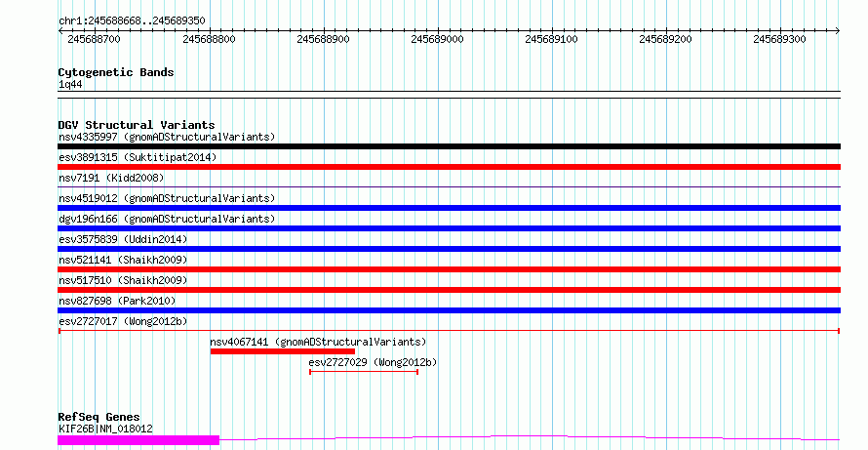Open the esv2727029 (Wong2012b) label
This screenshot has height=450, width=868.
[x=374, y=362]
